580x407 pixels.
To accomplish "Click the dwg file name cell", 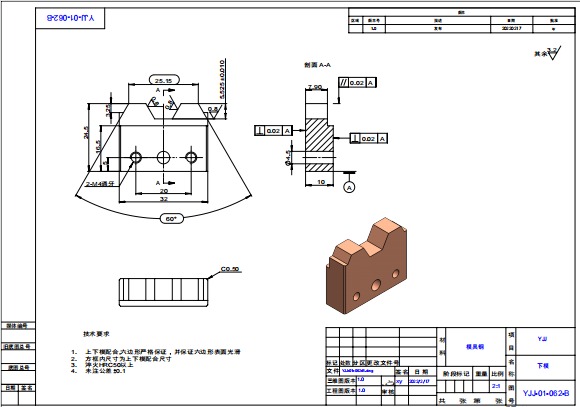I will click(368, 370).
